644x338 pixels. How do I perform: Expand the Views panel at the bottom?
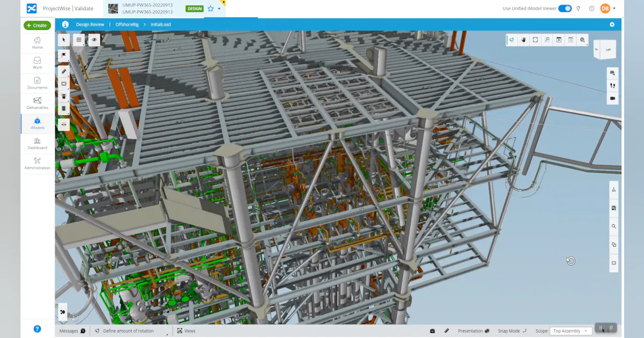pos(187,330)
